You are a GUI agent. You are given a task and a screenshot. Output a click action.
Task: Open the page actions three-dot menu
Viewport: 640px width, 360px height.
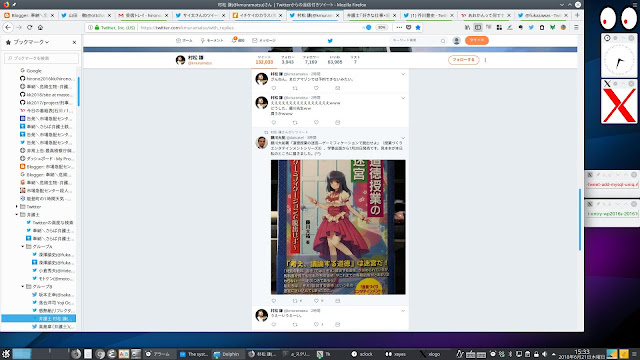pos(399,27)
